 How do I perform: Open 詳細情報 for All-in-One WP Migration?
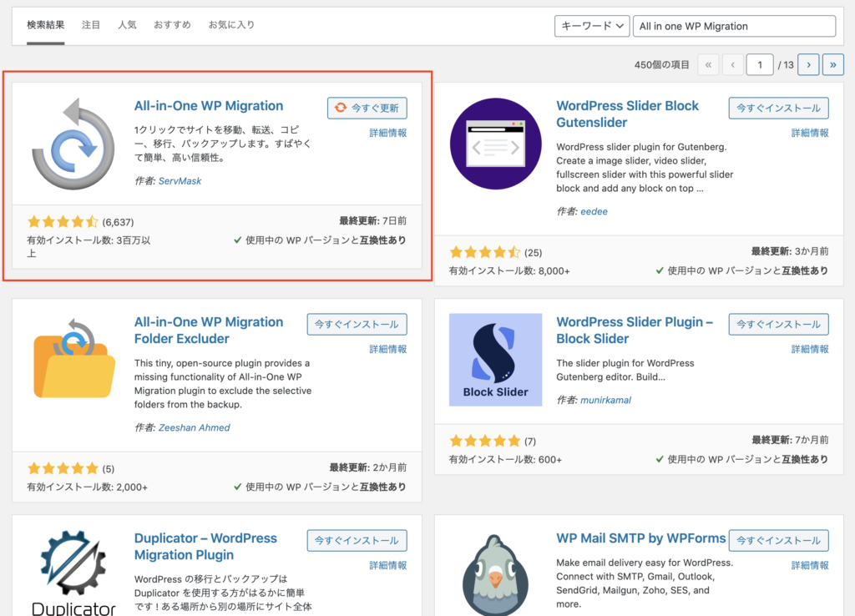pyautogui.click(x=387, y=133)
